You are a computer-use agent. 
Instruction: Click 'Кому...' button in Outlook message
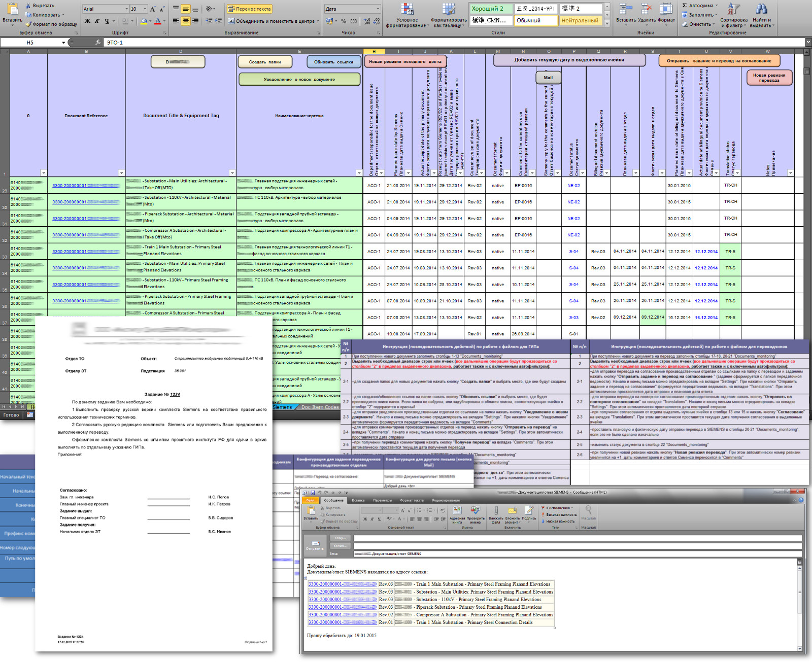tap(340, 538)
